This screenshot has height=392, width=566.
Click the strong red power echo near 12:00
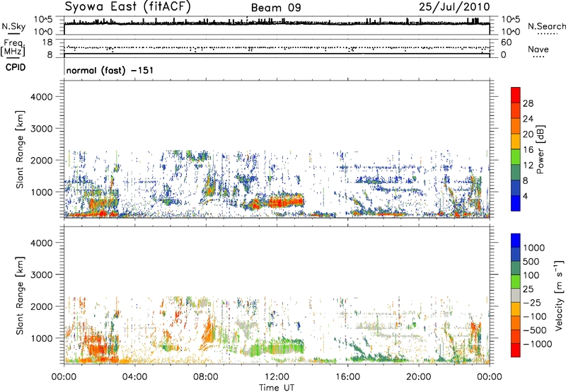(x=285, y=202)
